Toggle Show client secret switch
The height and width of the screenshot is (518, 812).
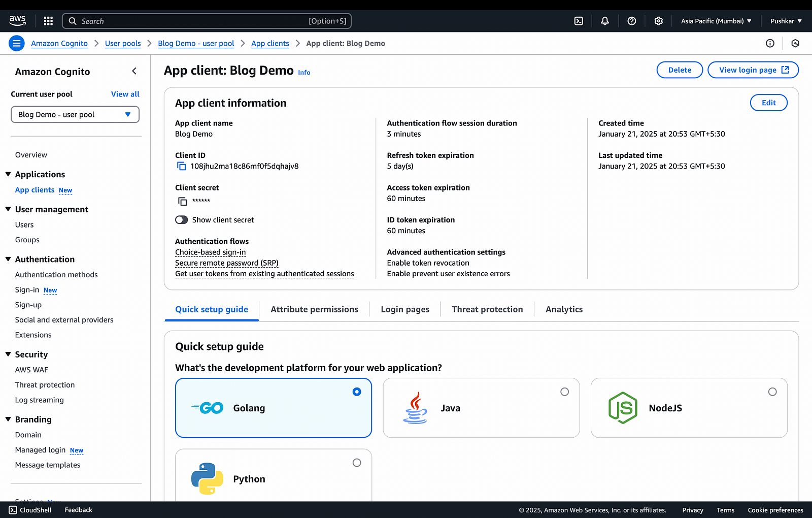click(181, 220)
